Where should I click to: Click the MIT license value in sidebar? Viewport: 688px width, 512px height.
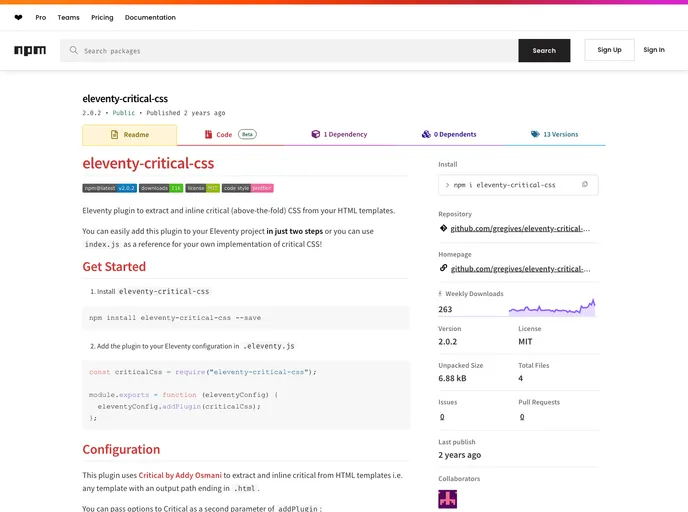525,341
